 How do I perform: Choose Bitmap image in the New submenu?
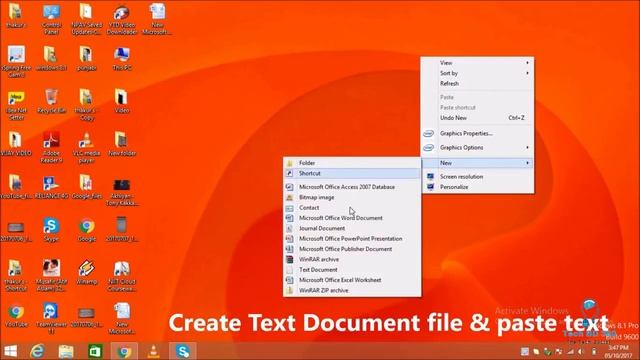(x=352, y=197)
